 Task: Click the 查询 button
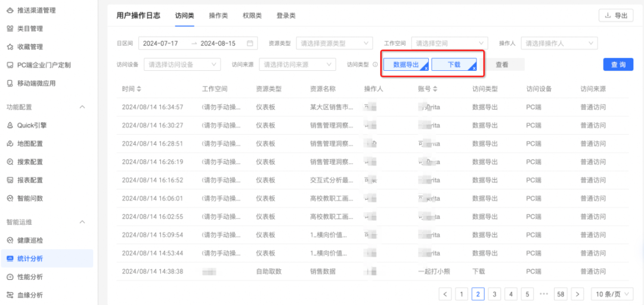tap(618, 64)
